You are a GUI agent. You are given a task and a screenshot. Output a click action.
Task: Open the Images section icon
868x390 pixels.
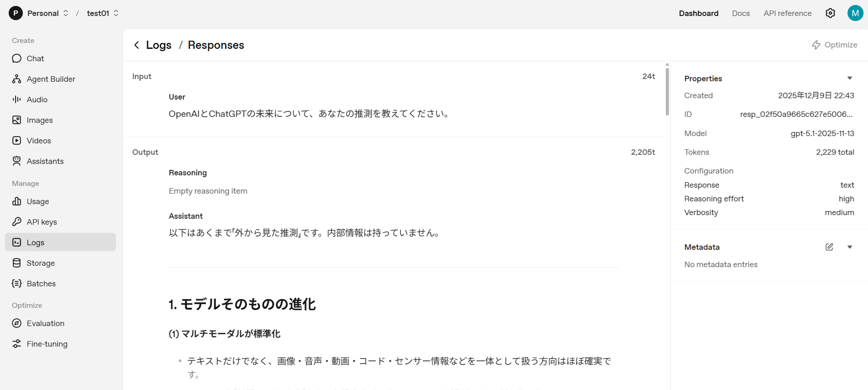point(17,120)
